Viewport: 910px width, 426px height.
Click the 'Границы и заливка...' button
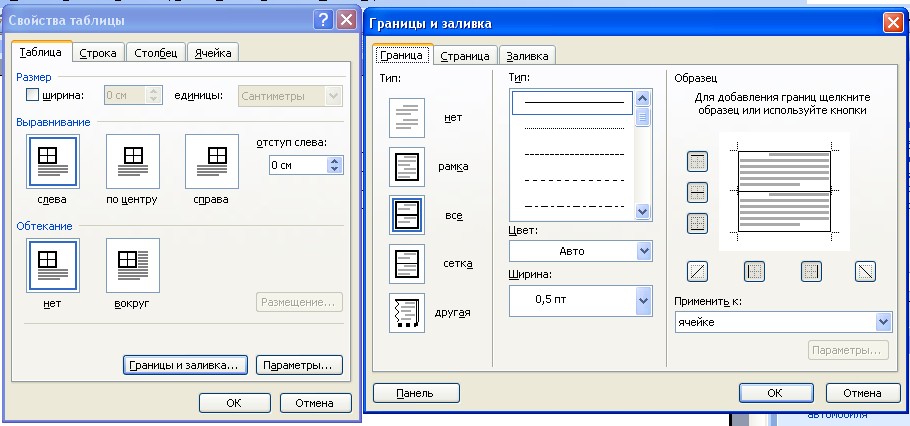pyautogui.click(x=183, y=365)
